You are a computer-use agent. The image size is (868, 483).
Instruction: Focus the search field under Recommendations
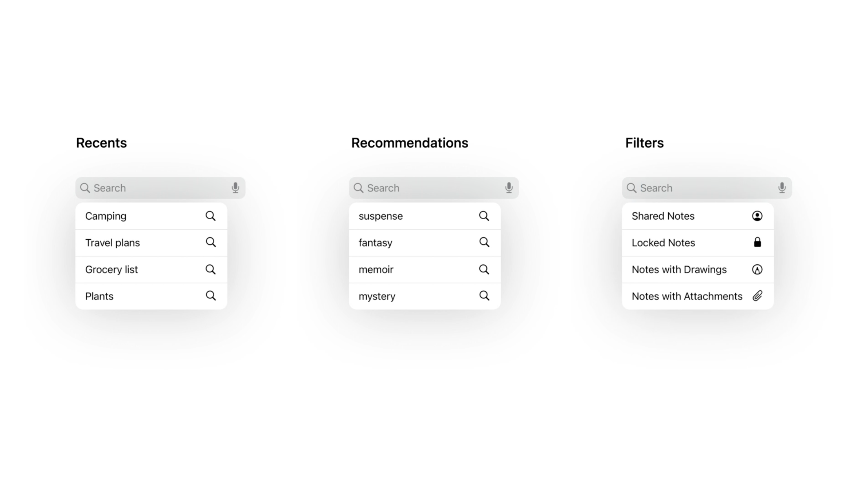pyautogui.click(x=430, y=188)
